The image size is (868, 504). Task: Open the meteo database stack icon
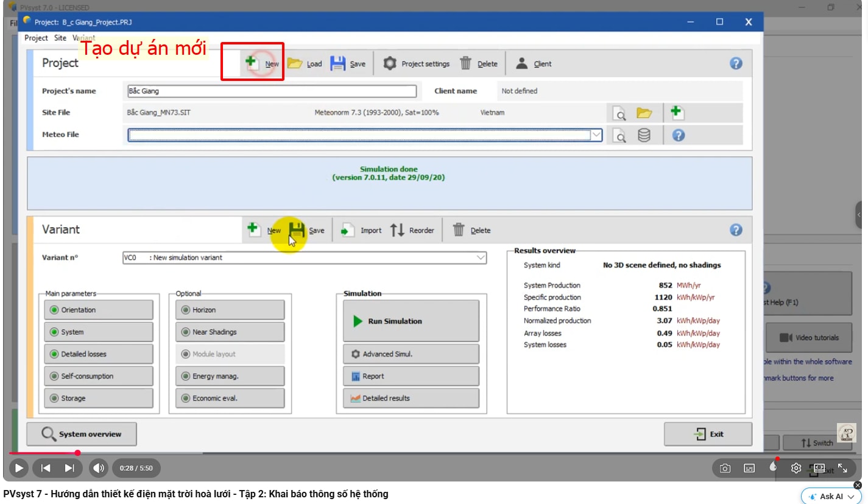(644, 135)
